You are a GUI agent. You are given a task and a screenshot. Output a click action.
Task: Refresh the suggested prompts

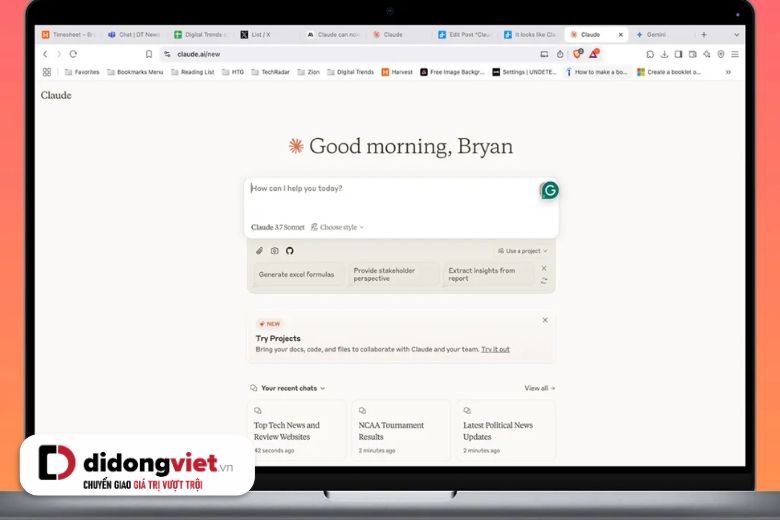tap(544, 281)
